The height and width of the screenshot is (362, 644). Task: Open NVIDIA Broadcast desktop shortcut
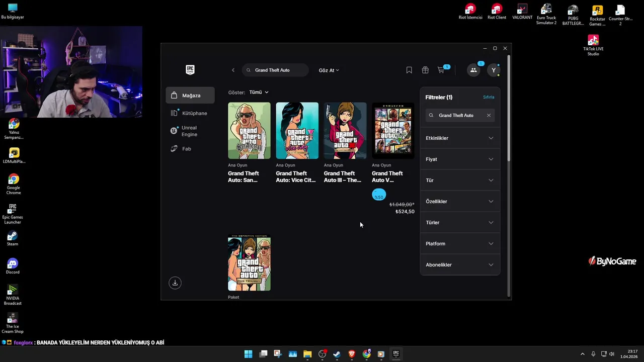pyautogui.click(x=13, y=295)
